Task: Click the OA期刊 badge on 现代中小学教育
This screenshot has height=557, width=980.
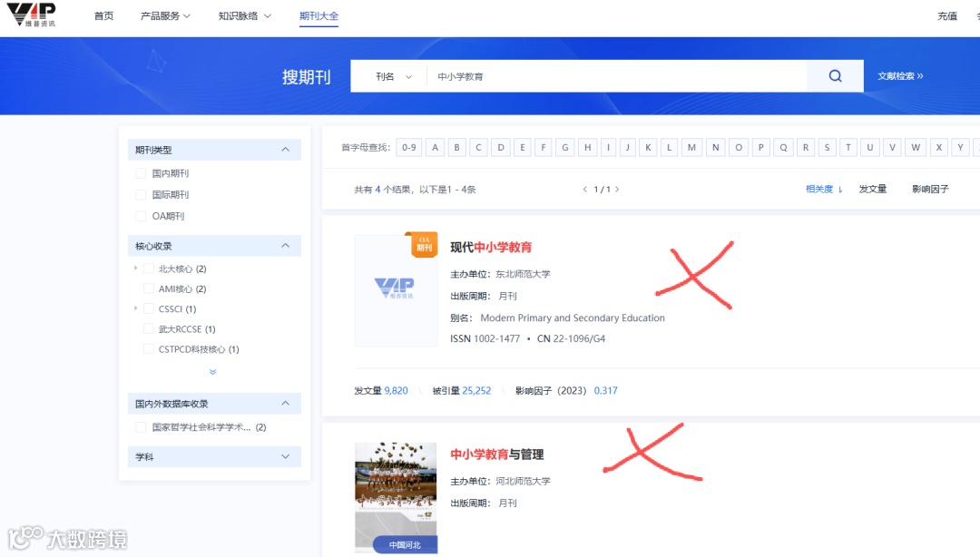Action: click(424, 244)
